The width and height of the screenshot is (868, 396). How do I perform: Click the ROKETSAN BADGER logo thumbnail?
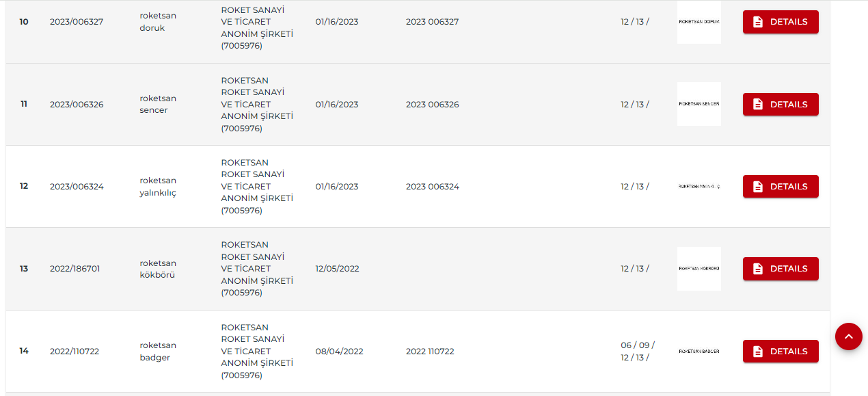coord(699,351)
